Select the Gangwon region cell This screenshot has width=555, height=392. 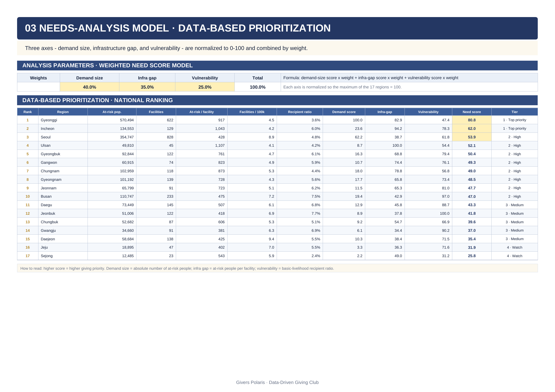tap(63, 162)
